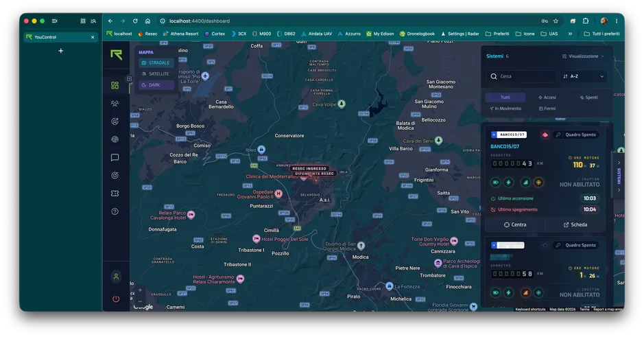Click the RESEC INGRESSO map label
The height and width of the screenshot is (337, 644).
click(x=309, y=169)
